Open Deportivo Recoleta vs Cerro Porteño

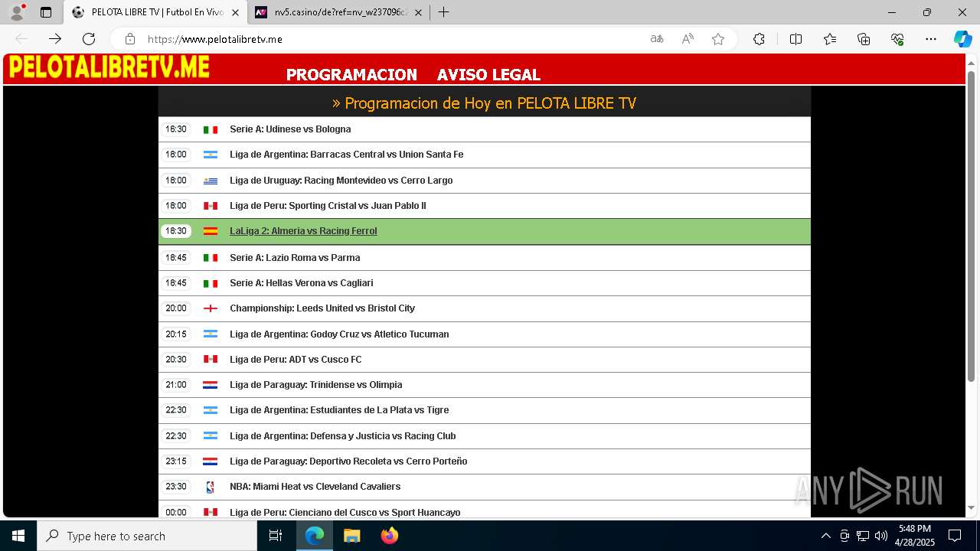click(348, 461)
